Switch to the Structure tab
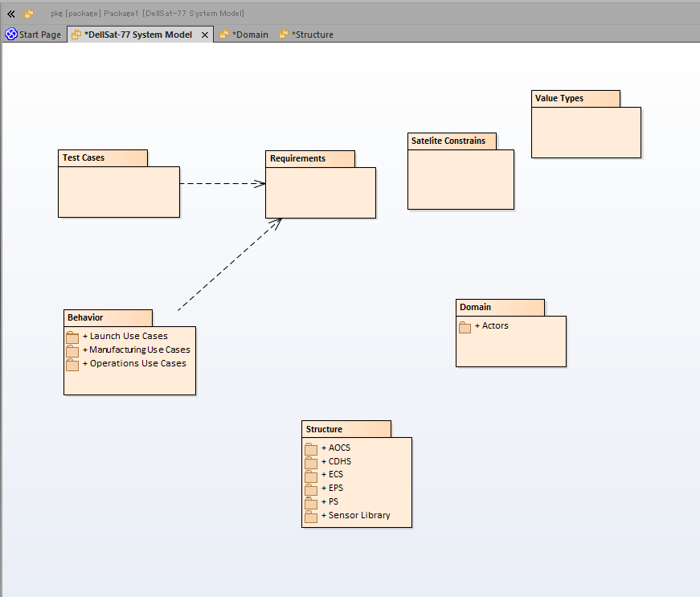Viewport: 700px width, 597px height. tap(306, 35)
